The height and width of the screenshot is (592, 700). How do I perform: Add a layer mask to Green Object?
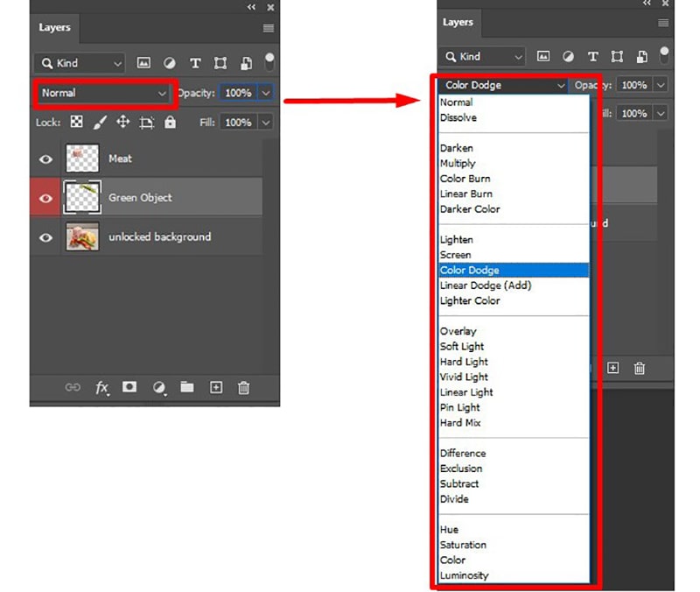129,387
